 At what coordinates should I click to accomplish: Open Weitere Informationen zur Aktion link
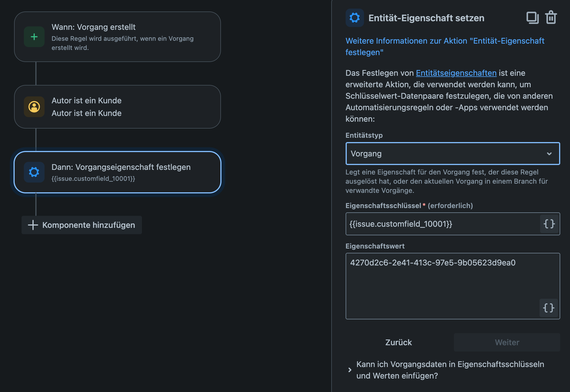click(445, 46)
